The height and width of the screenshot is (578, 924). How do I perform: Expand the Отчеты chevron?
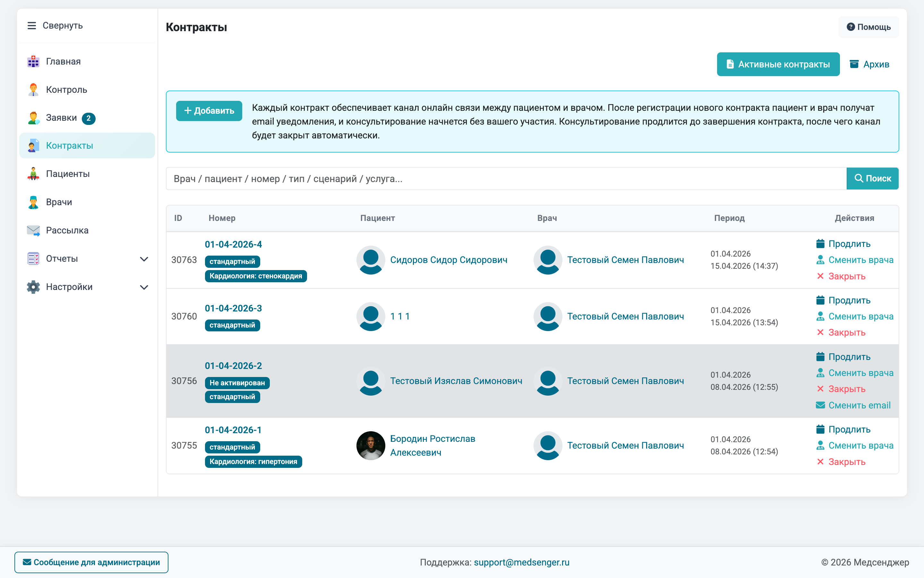pos(144,259)
